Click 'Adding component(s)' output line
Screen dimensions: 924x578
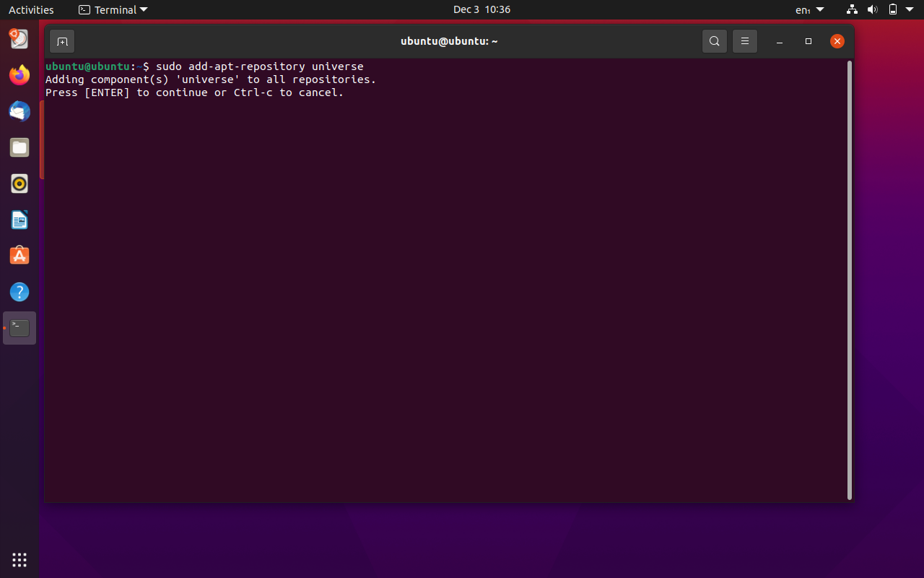(x=211, y=79)
